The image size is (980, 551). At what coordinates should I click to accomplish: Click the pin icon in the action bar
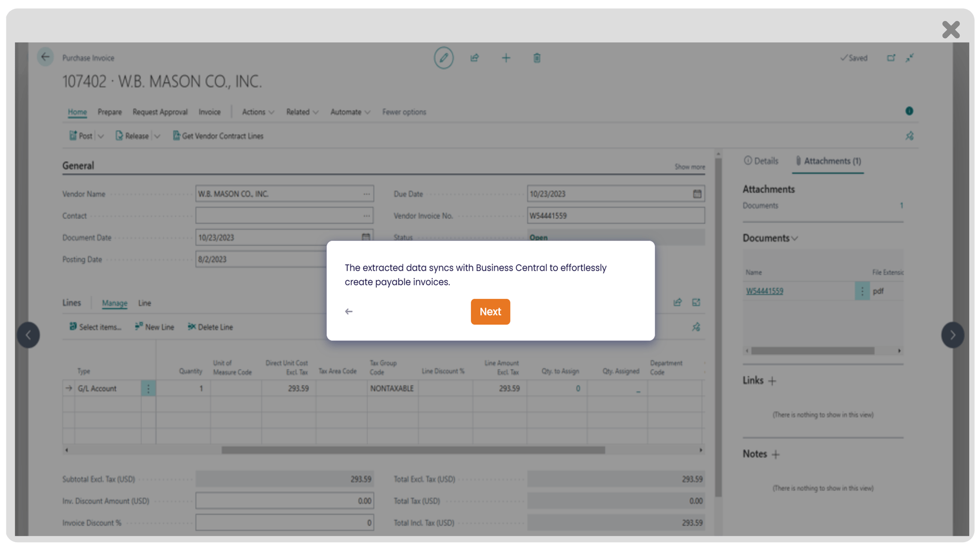click(x=909, y=136)
